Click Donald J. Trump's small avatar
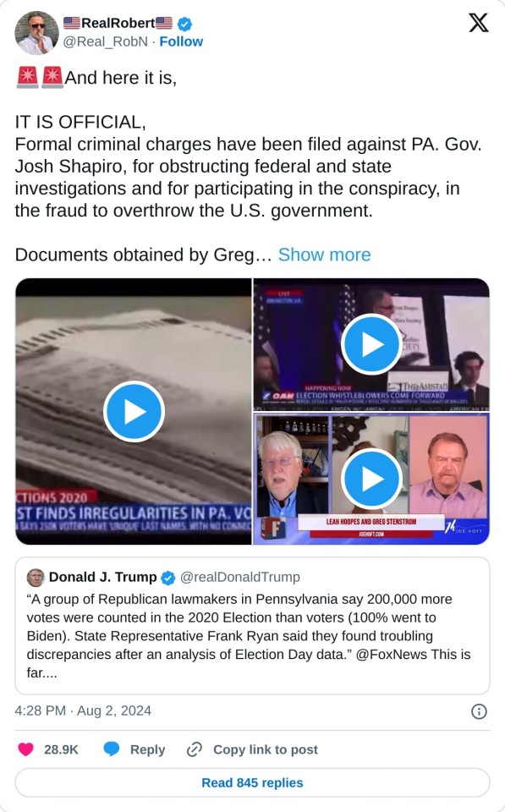The width and height of the screenshot is (505, 812). click(x=36, y=578)
